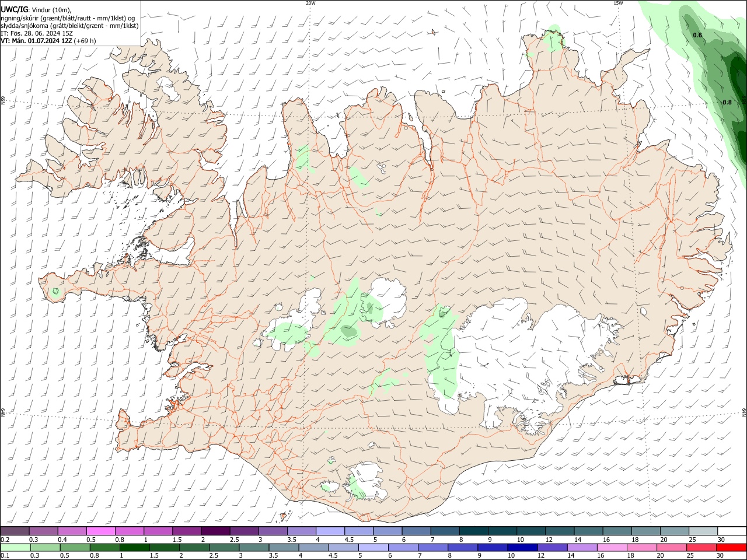Select the royal blue 9 swatch in lower legend row
Screen dimensions: 747x560
tap(493, 547)
